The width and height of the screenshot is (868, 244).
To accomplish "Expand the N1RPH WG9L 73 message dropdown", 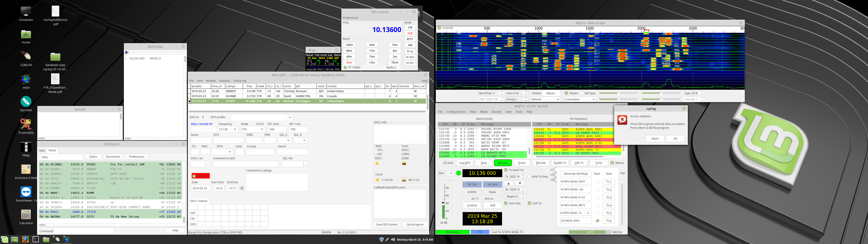I will tap(588, 213).
